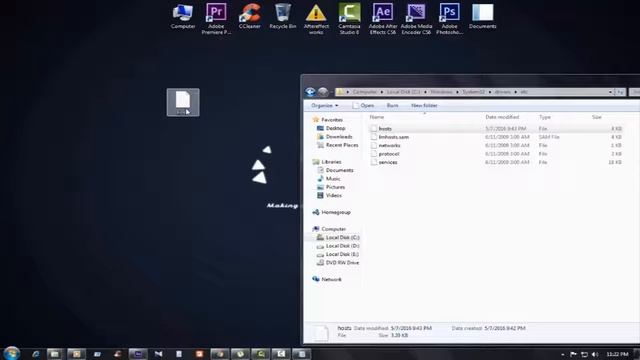Expand the breadcrumb arrow after Computer
This screenshot has height=360, width=640.
point(382,92)
